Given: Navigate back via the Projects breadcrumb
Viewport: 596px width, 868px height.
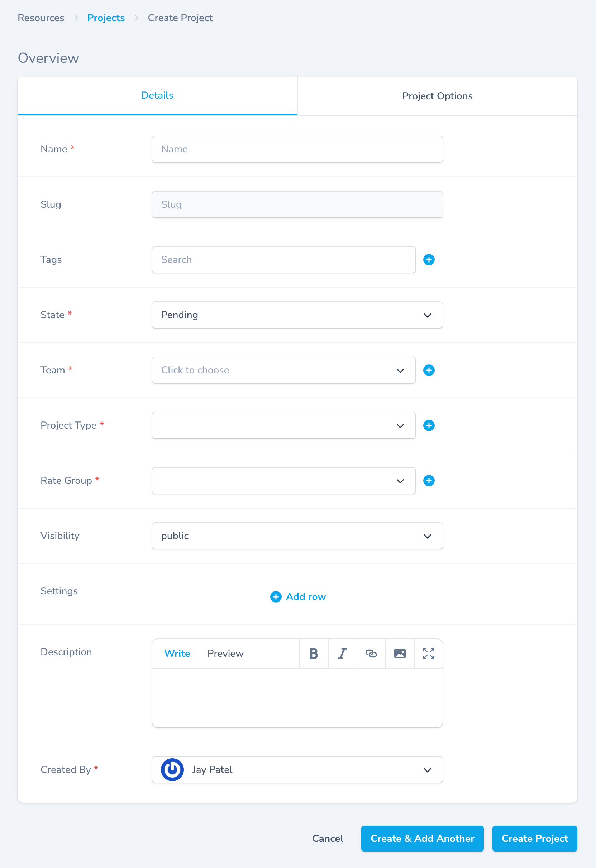Looking at the screenshot, I should pos(106,18).
